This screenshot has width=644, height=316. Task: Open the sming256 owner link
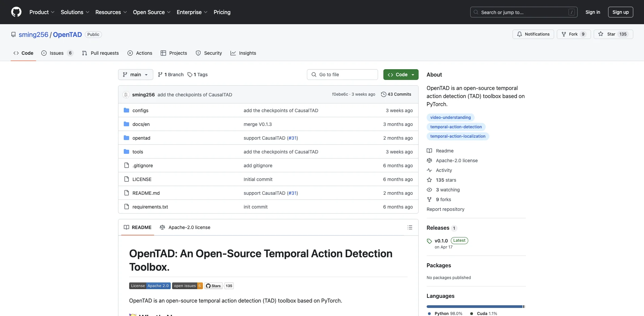34,35
